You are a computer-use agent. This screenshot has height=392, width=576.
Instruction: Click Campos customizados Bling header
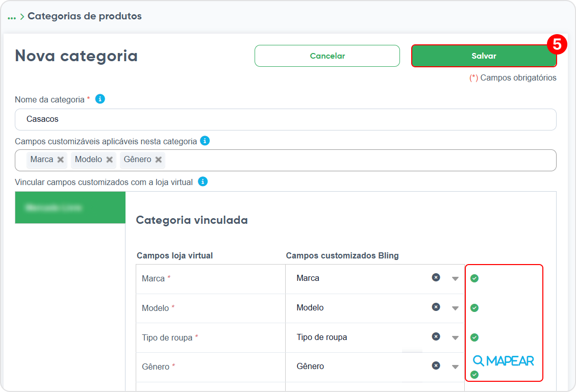[x=342, y=256]
